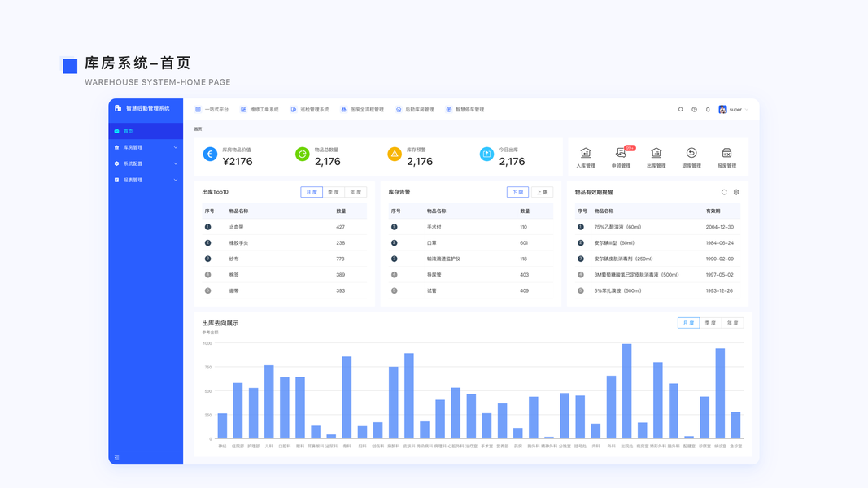Select 下限 in 库存告警 panel
Image resolution: width=868 pixels, height=488 pixels.
517,192
